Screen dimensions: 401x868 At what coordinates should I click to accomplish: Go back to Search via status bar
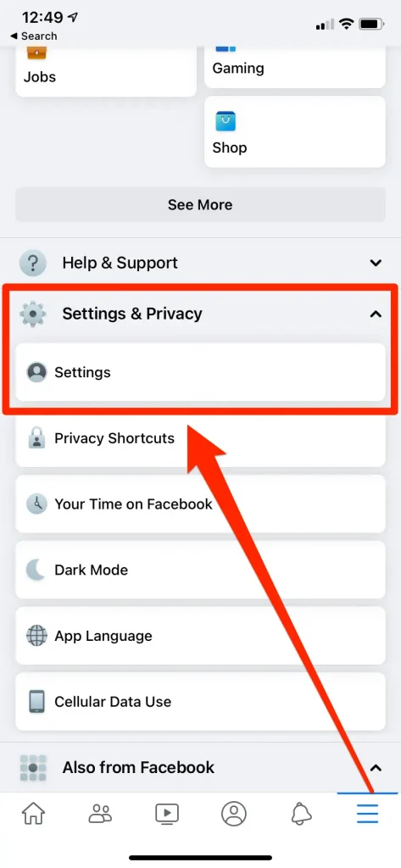tap(33, 36)
